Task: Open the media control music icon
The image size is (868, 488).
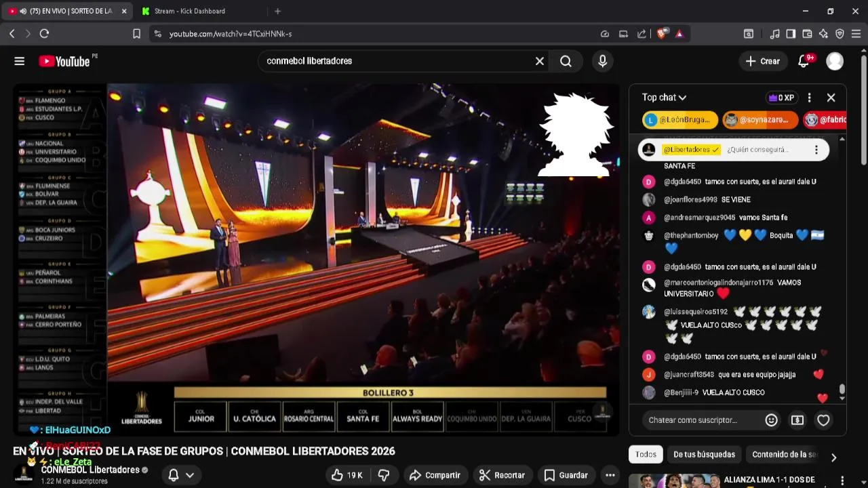Action: click(x=774, y=34)
